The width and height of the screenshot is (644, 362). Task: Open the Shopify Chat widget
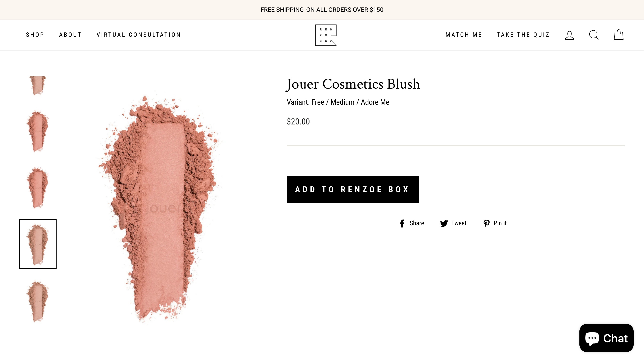(x=606, y=338)
